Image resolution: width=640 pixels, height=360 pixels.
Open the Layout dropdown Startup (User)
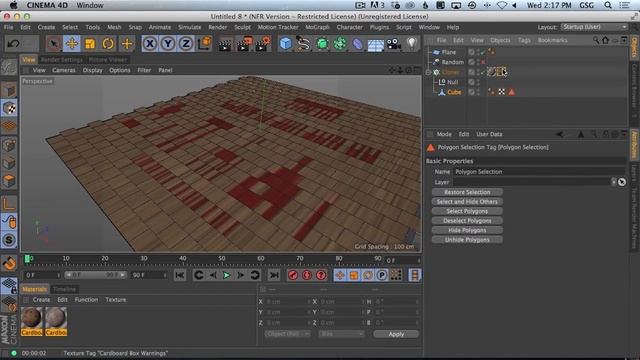tap(594, 27)
